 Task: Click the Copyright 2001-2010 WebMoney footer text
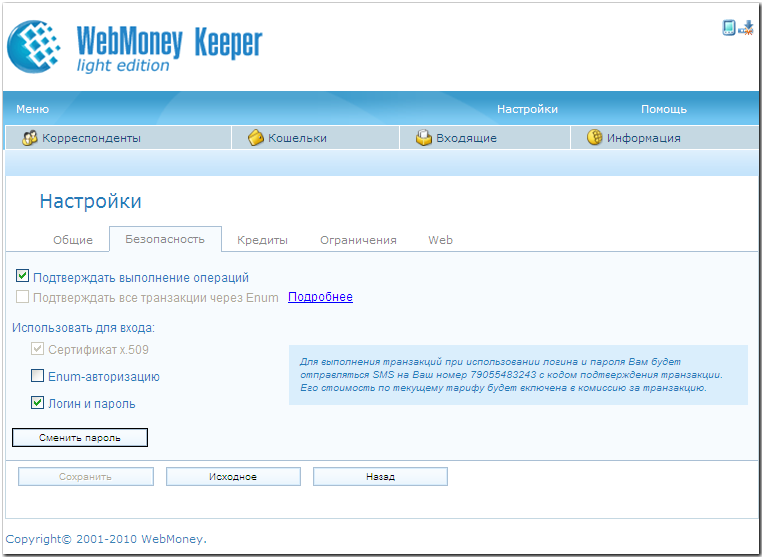pos(106,539)
